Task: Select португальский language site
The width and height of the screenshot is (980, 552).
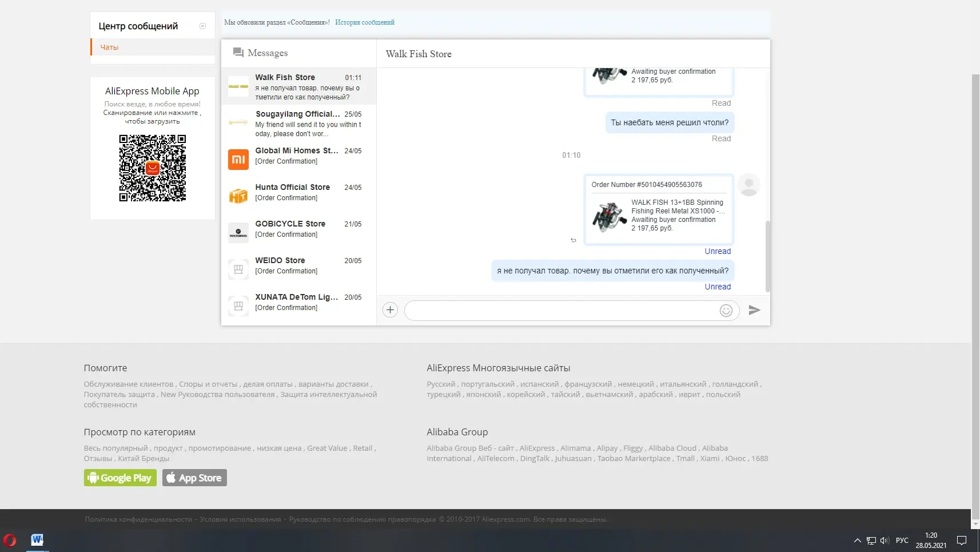Action: point(488,384)
